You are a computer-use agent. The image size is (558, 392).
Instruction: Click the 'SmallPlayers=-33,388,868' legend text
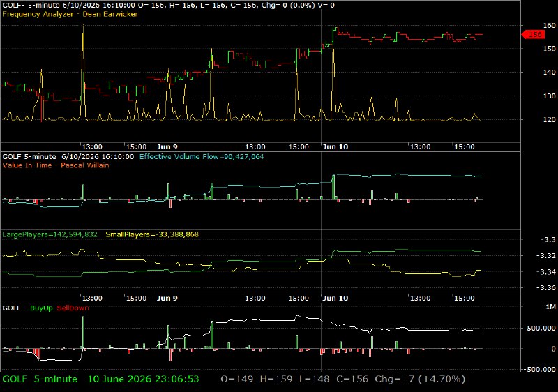pyautogui.click(x=152, y=234)
